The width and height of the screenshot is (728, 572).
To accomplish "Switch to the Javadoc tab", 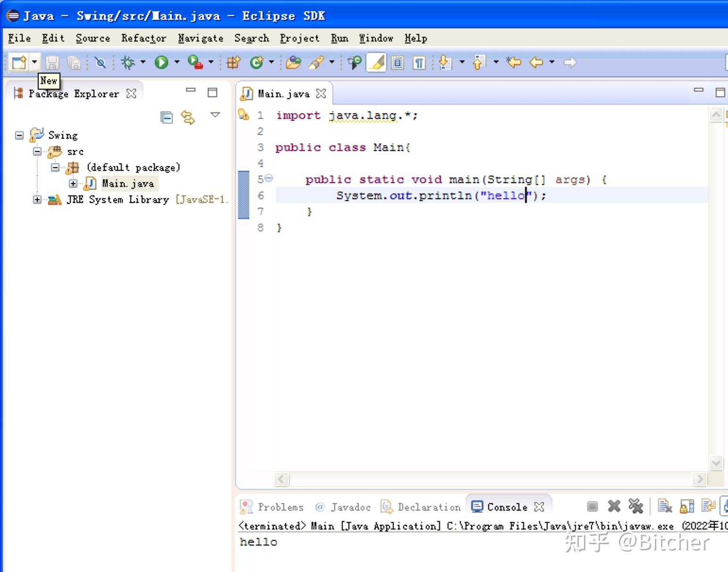I will (343, 507).
